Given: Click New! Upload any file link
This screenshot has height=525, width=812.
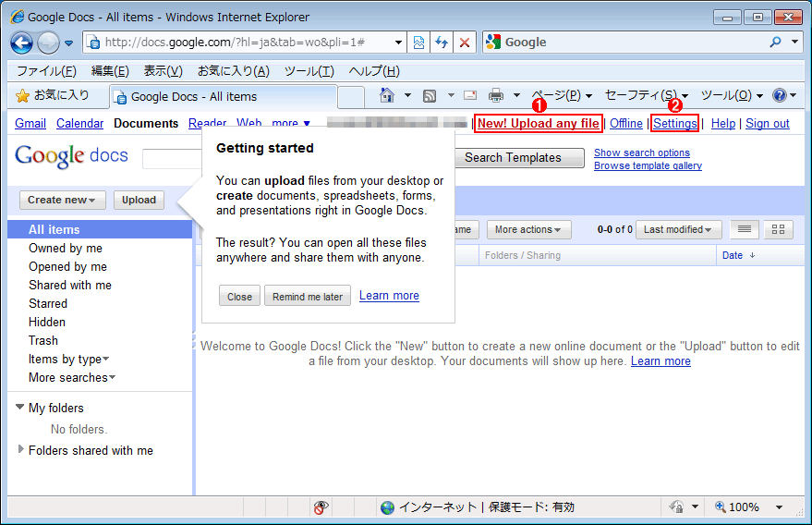Looking at the screenshot, I should [538, 123].
